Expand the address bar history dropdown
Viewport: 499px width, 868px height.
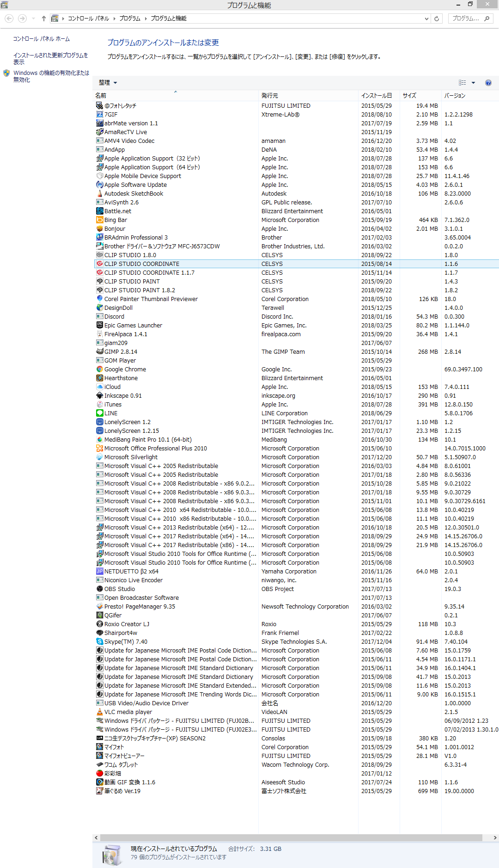click(x=426, y=18)
